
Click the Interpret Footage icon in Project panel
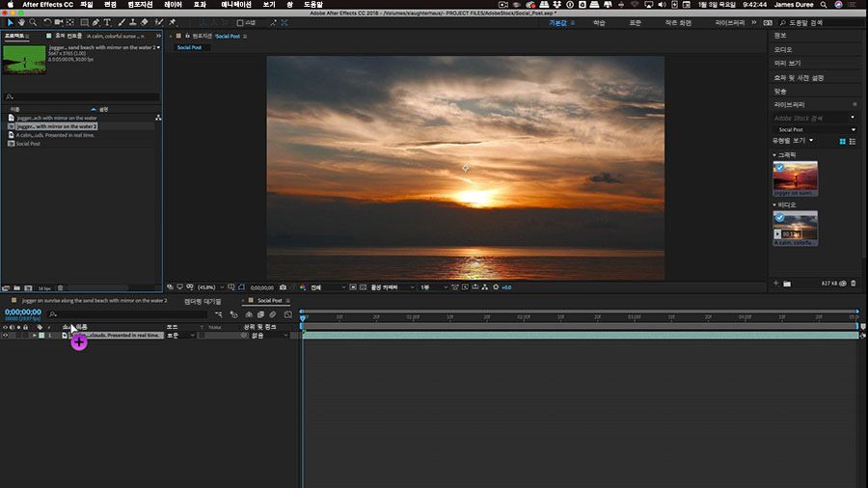tap(6, 288)
